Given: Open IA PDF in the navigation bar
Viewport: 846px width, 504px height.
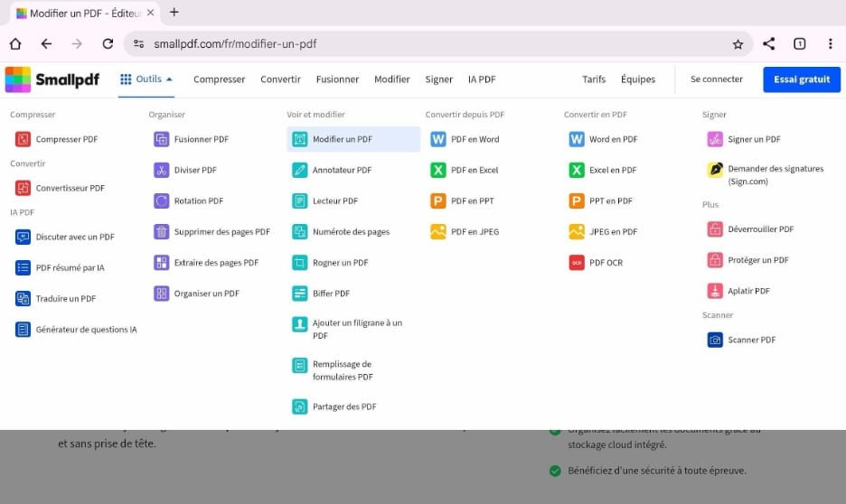Looking at the screenshot, I should pyautogui.click(x=482, y=79).
